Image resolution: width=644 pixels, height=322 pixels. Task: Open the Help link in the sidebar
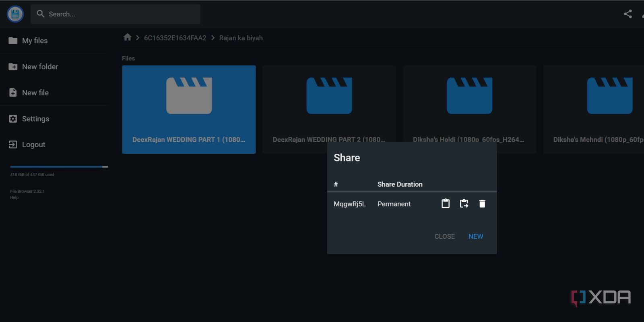[14, 197]
